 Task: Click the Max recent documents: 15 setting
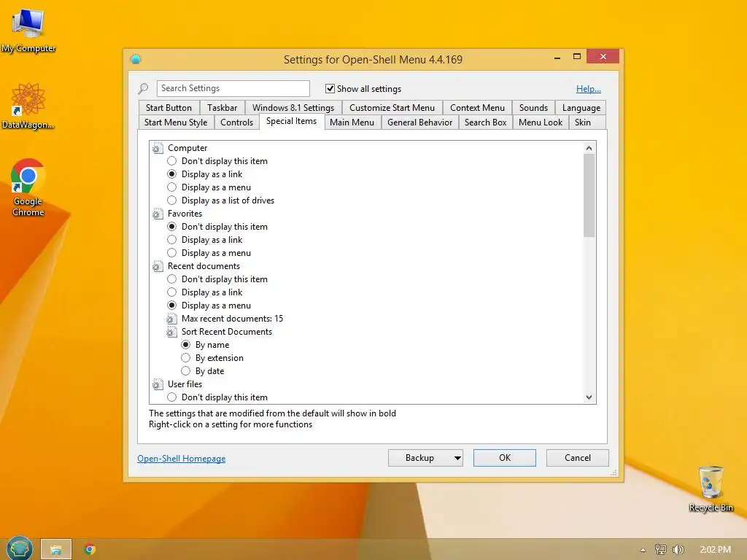[x=232, y=319]
